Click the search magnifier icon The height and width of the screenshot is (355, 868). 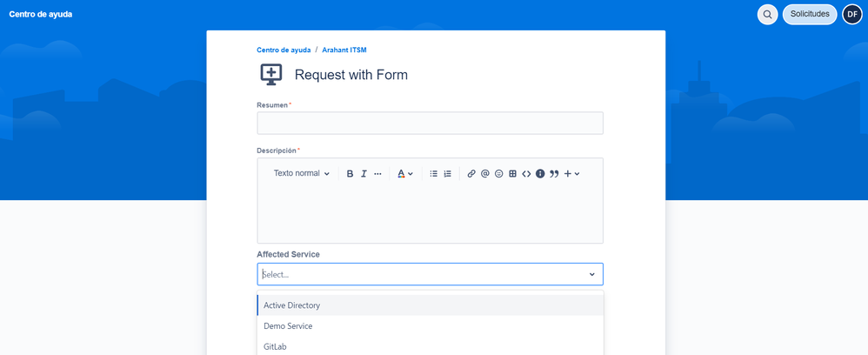coord(767,15)
